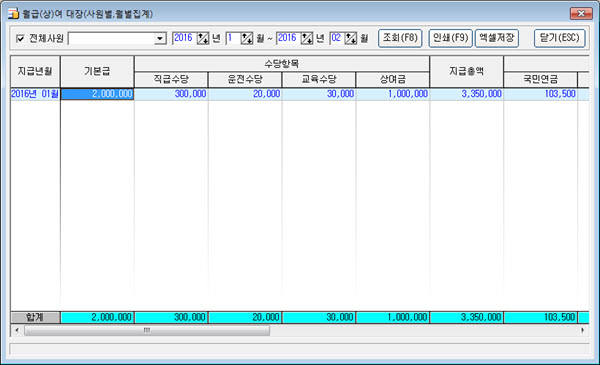The height and width of the screenshot is (365, 600).
Task: Click the payroll ledger title bar icon
Action: click(13, 14)
